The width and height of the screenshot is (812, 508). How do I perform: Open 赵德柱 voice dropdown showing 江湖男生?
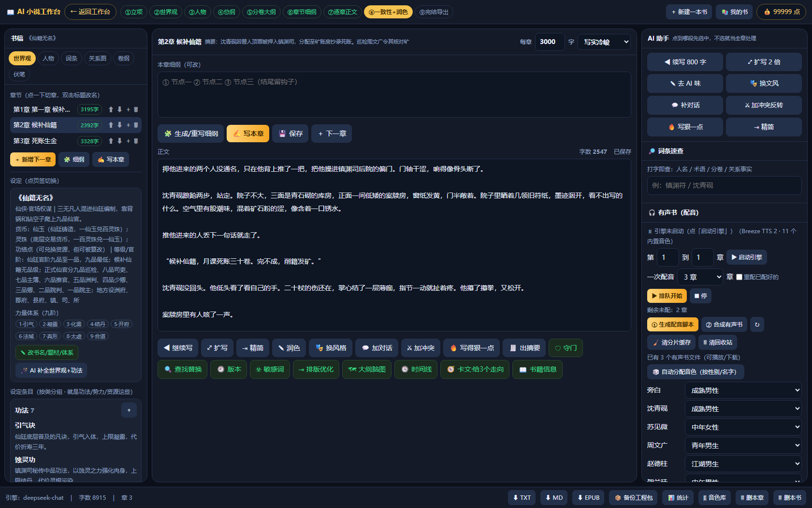[x=743, y=464]
